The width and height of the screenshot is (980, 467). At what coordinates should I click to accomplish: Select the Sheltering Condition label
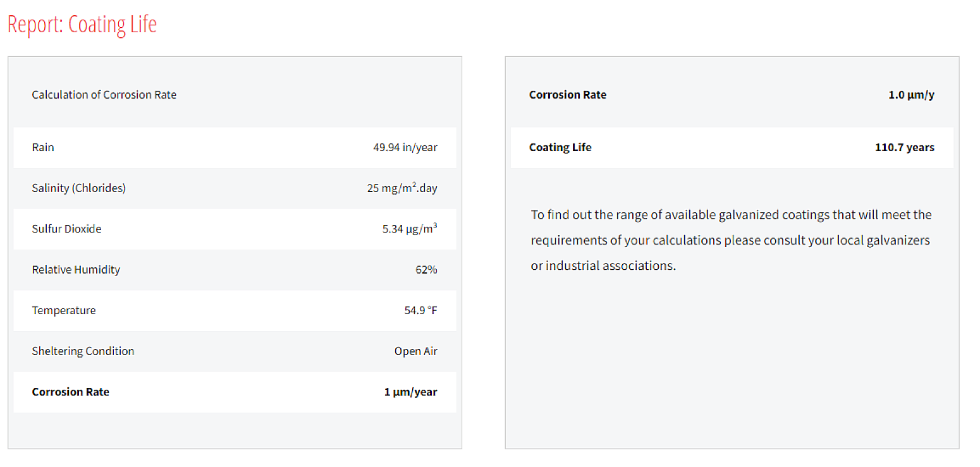pyautogui.click(x=83, y=351)
